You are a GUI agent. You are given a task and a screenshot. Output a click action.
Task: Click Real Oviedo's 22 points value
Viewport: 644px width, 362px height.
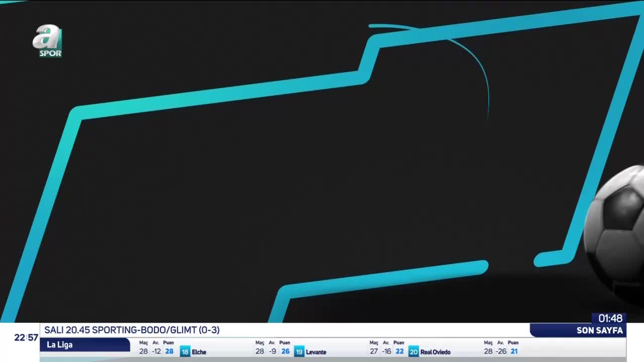click(399, 351)
